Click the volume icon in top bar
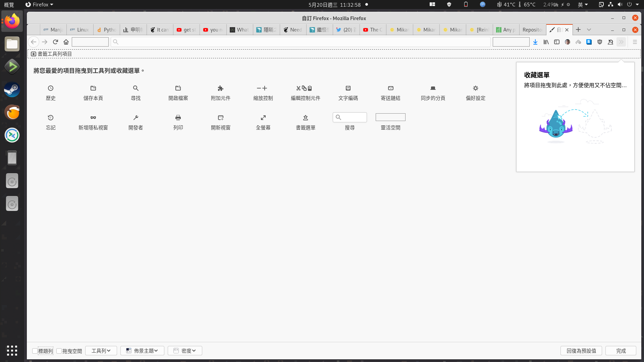This screenshot has height=362, width=644. [620, 4]
